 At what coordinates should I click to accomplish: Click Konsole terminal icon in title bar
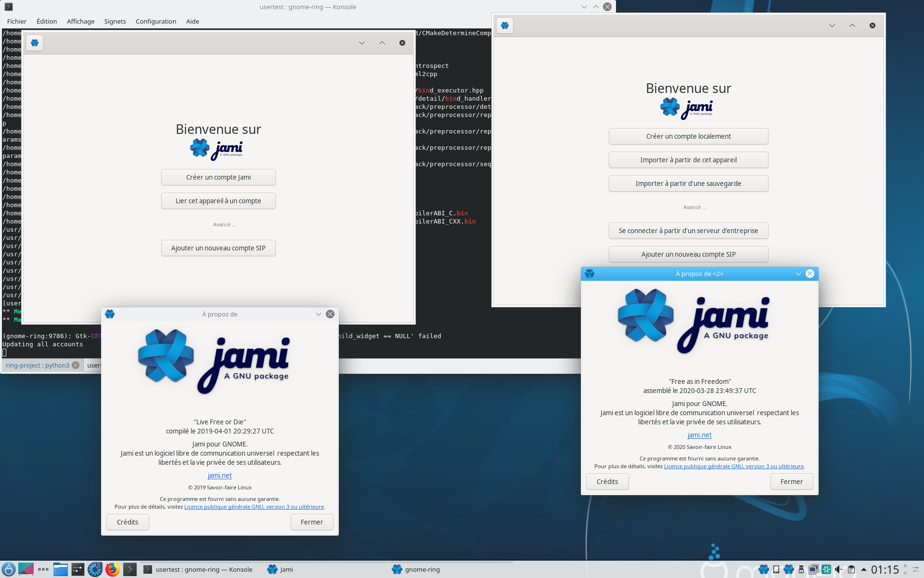9,7
